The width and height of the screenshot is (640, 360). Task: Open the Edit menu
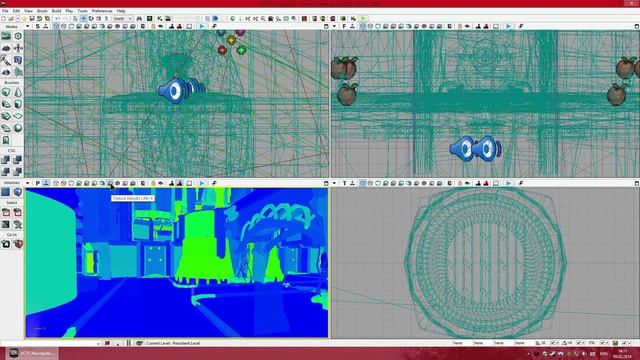coord(16,11)
